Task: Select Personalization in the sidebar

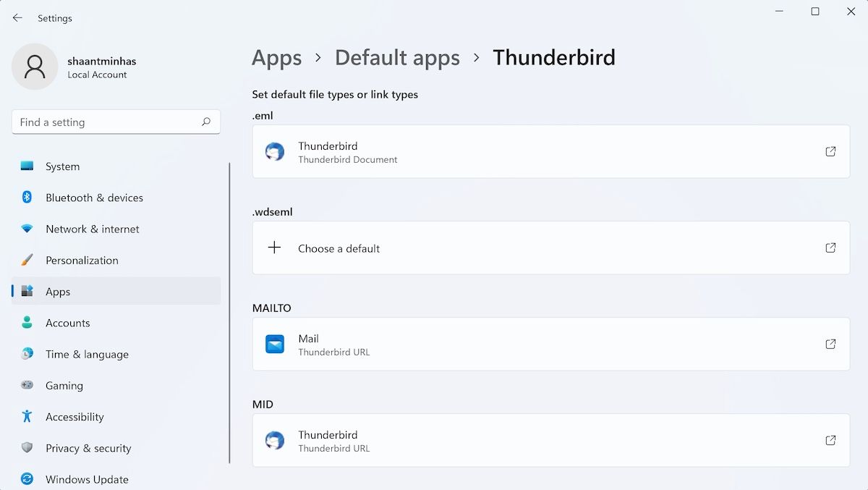Action: (x=82, y=261)
